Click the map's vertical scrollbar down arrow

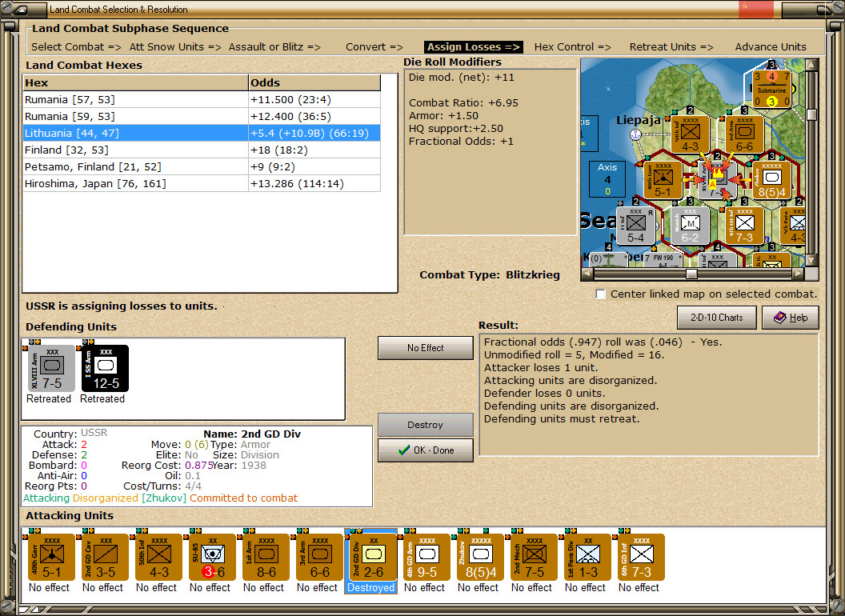(x=811, y=259)
